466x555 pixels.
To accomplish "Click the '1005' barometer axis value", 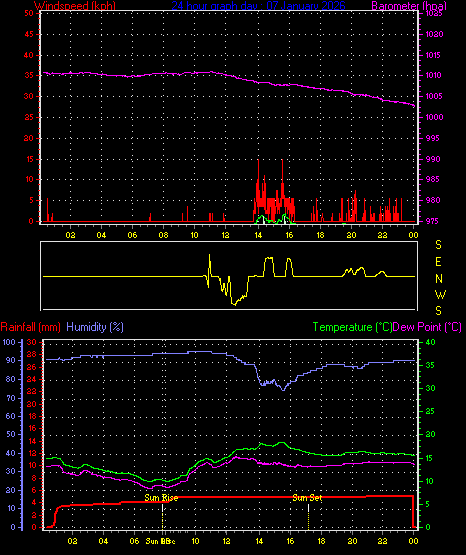I will (434, 96).
